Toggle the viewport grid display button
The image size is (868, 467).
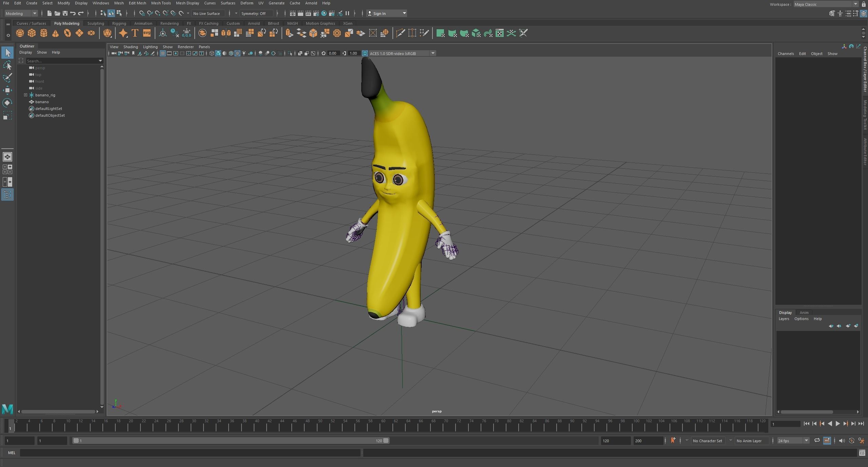[163, 53]
